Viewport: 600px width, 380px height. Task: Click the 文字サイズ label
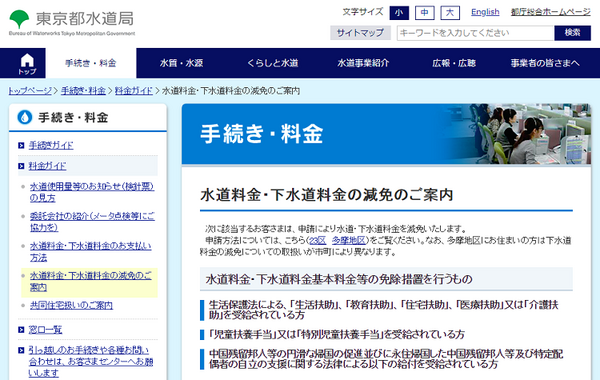click(363, 12)
